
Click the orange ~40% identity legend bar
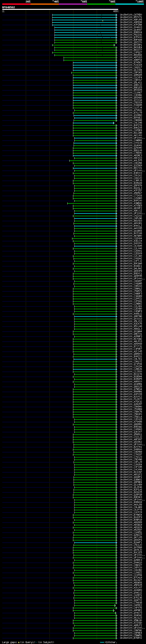coord(45,4)
